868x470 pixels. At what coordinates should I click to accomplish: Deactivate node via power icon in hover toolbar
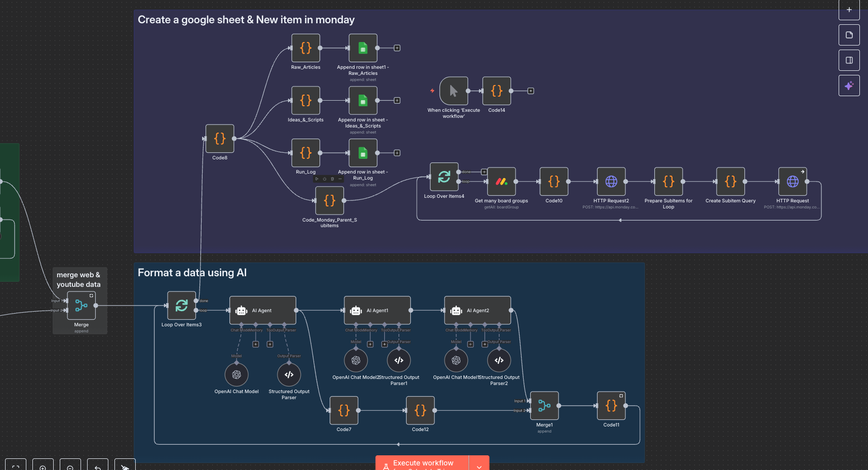pos(325,179)
